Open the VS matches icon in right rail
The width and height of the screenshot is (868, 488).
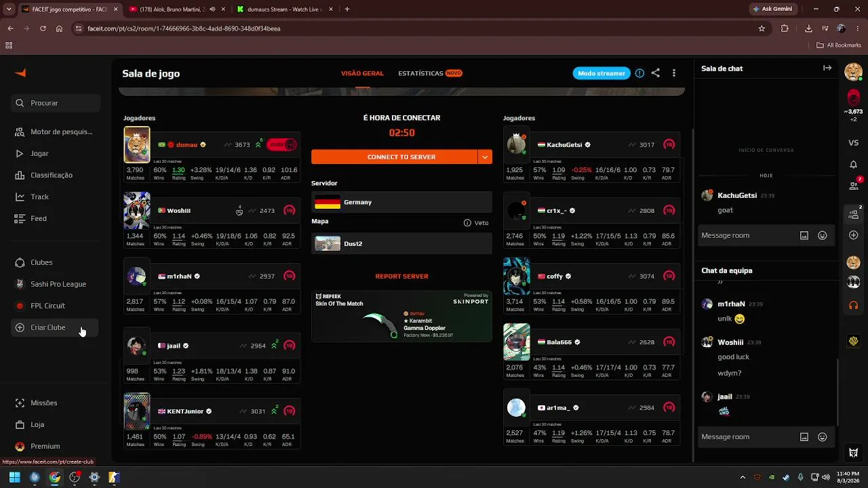click(x=854, y=143)
